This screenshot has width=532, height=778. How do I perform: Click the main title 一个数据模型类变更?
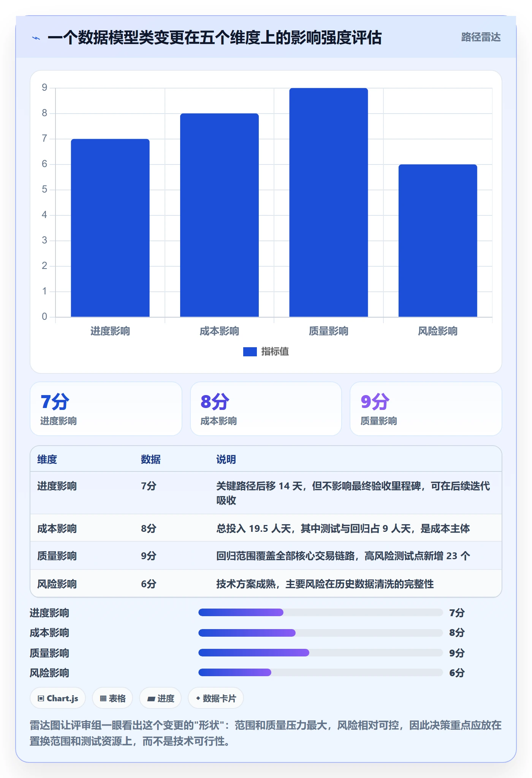click(x=215, y=38)
